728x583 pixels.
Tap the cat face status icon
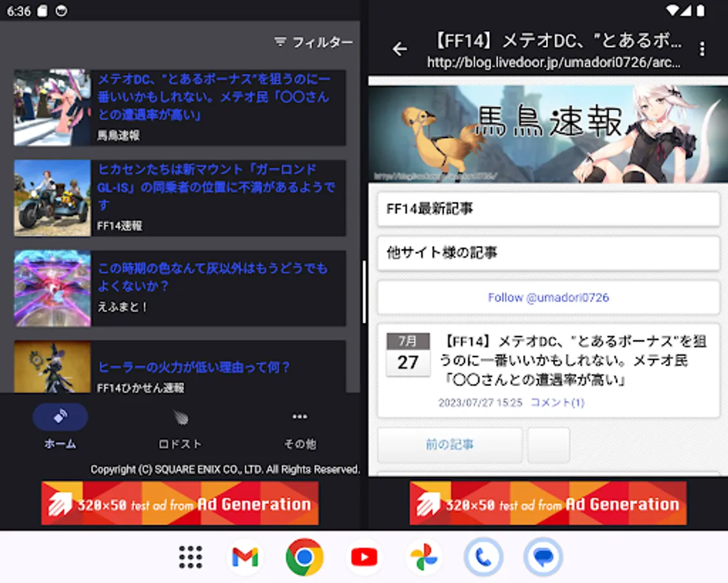click(62, 10)
